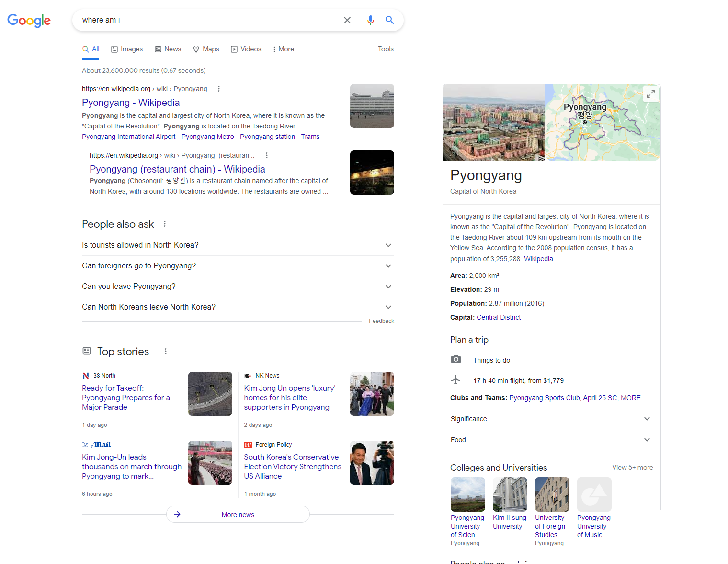Click the blue search magnifier icon
Image resolution: width=728 pixels, height=564 pixels.
[x=389, y=20]
